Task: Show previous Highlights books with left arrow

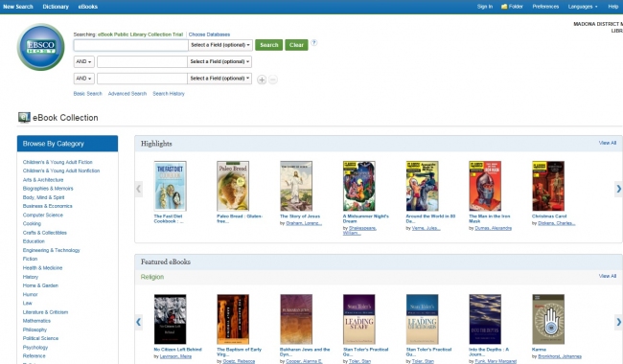Action: [x=139, y=189]
